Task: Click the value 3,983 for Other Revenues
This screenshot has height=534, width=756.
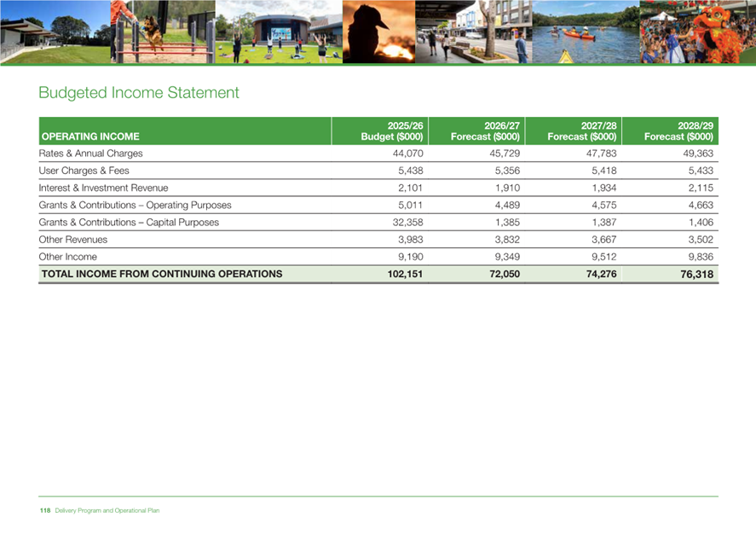Action: pos(411,240)
